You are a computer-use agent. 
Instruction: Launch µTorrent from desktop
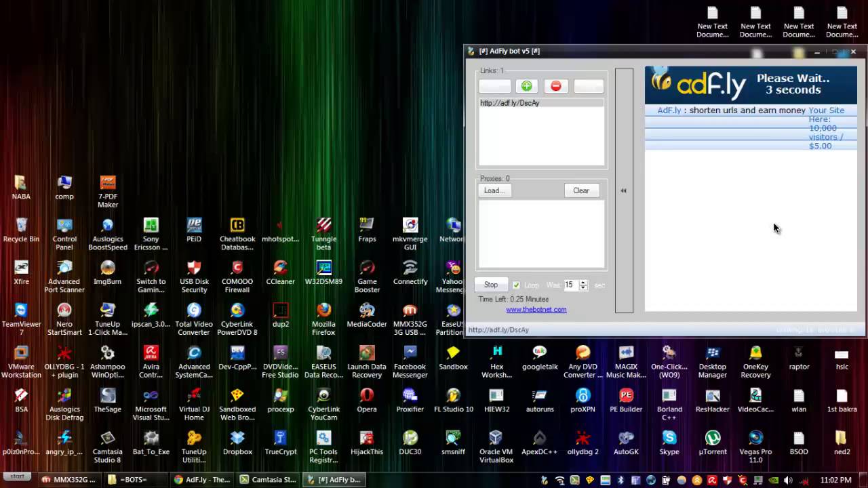(x=712, y=443)
